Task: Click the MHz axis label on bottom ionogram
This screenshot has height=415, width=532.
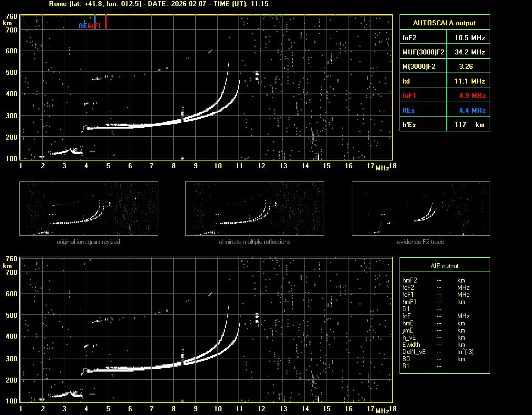Action: 382,410
